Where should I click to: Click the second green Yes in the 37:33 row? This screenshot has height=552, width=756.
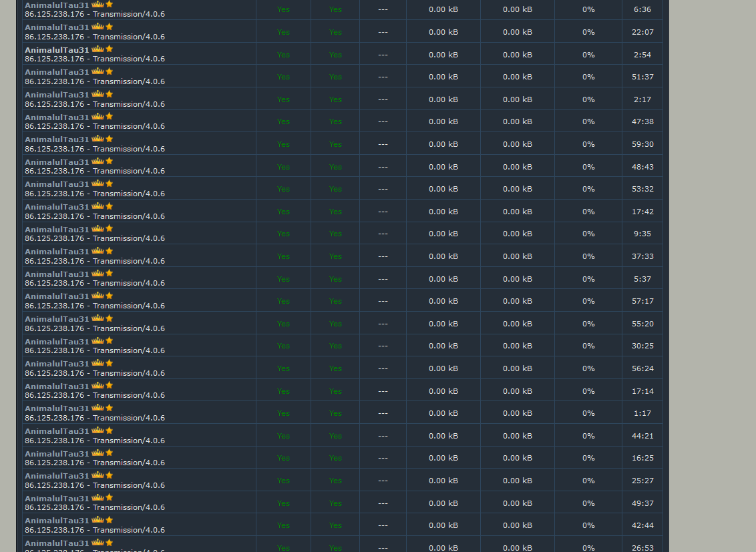tap(335, 256)
